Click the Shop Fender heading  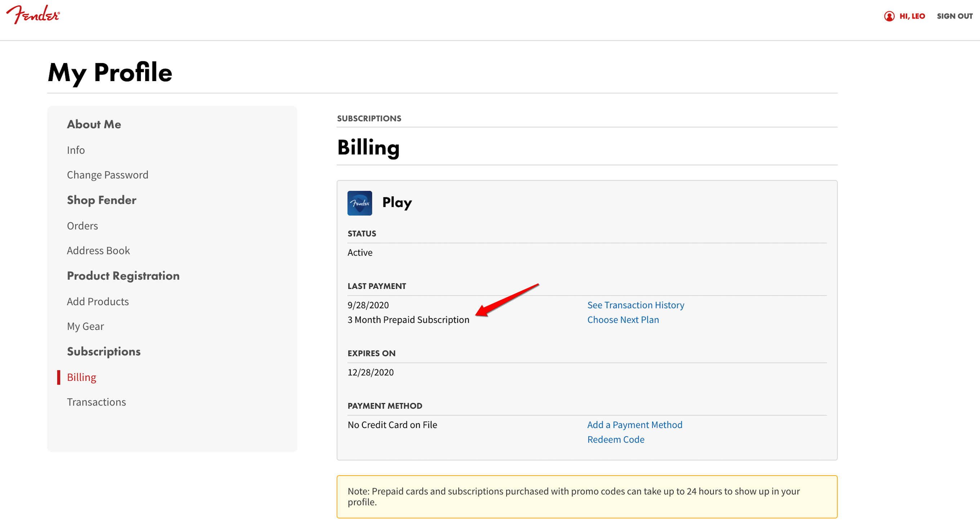click(x=102, y=200)
